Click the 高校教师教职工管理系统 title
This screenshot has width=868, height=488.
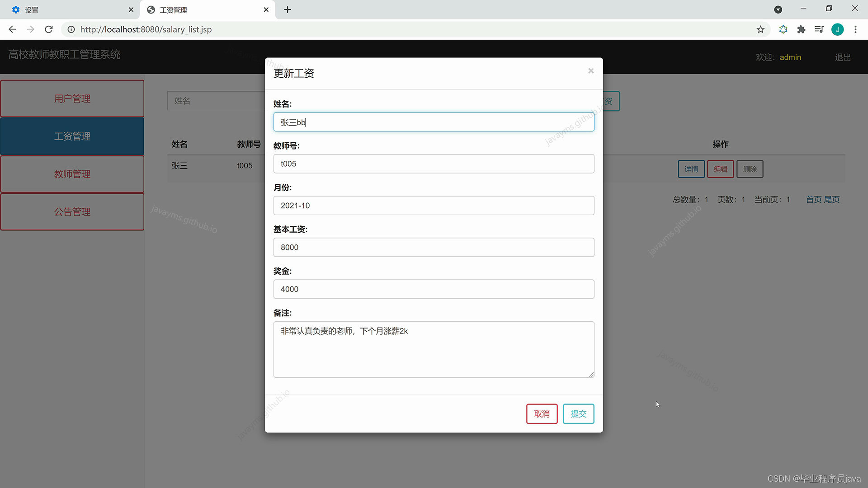(64, 55)
